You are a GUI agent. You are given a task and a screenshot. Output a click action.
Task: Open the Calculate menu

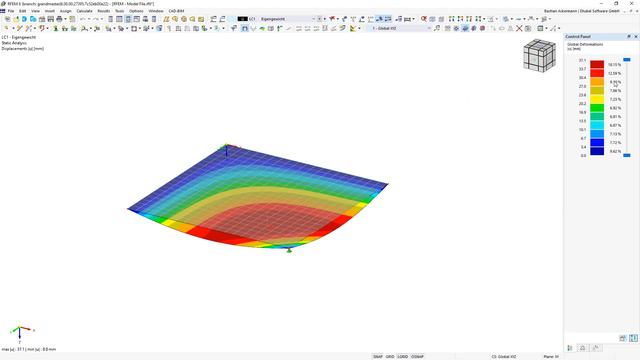click(x=84, y=11)
